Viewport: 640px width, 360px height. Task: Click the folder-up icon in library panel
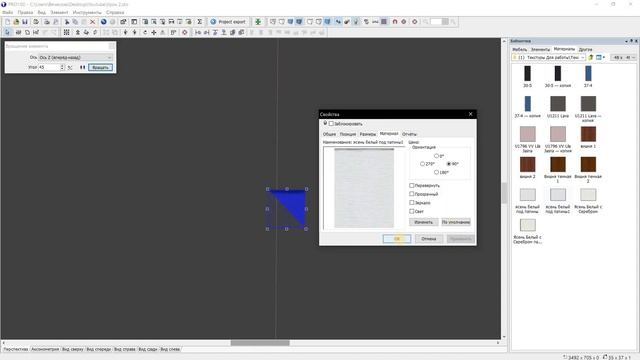click(x=591, y=58)
